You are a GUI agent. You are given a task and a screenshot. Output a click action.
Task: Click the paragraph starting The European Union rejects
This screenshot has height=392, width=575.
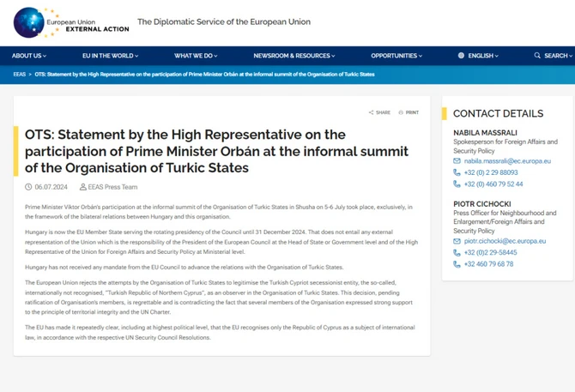click(x=219, y=298)
